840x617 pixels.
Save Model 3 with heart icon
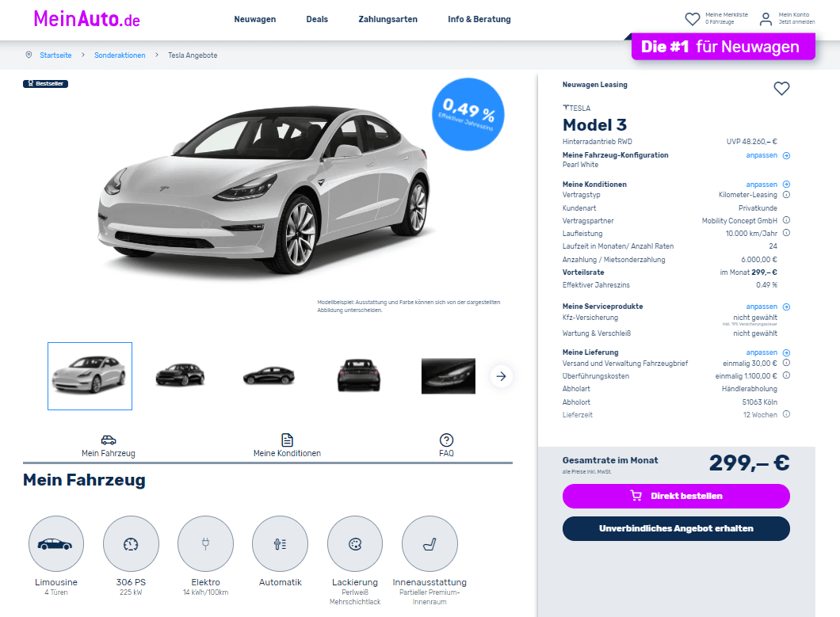coord(781,89)
